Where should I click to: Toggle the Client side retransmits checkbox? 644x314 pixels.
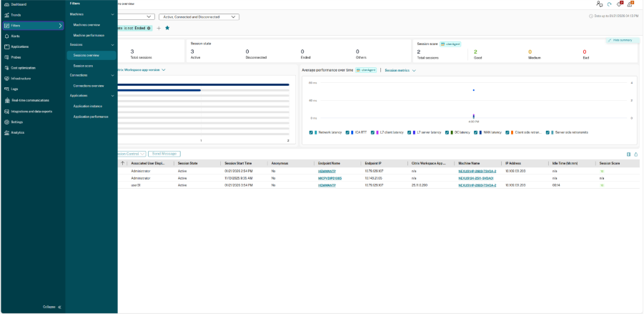click(507, 132)
